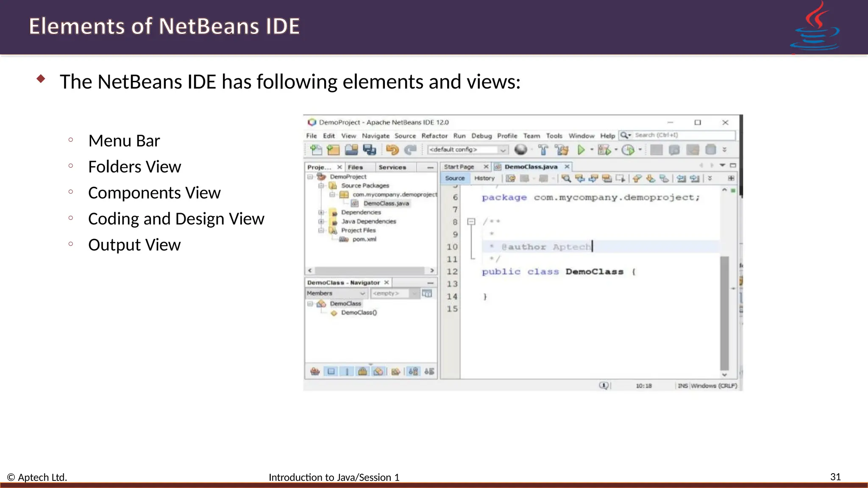
Task: Click the Projects panel horizontal scrollbar
Action: coord(370,270)
